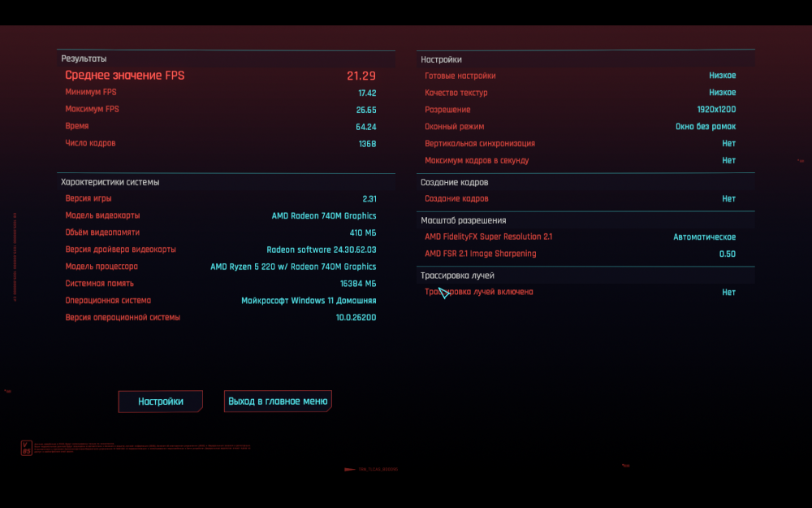This screenshot has height=508, width=812.
Task: Select the OS version value 10.0.26200
Action: click(x=356, y=318)
